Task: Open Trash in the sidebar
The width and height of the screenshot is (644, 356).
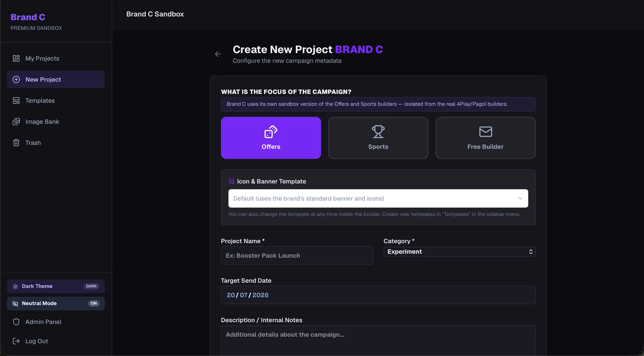Action: pyautogui.click(x=56, y=143)
